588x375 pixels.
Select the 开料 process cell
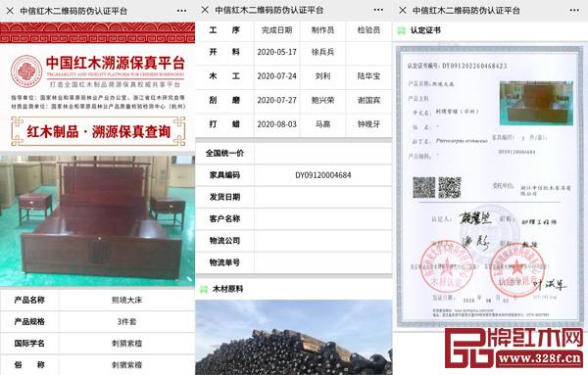(x=224, y=52)
